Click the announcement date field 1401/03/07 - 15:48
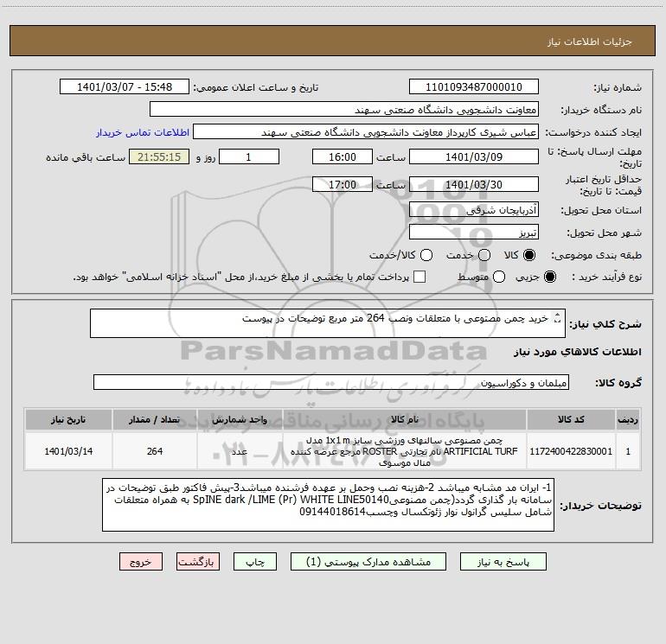Screen dimensions: 666x644 click(125, 87)
